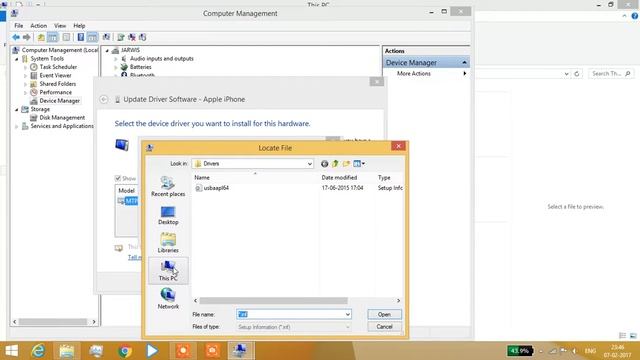Click console tree horizontal scrollbar
Viewport: 640px width, 360px height.
click(x=53, y=322)
